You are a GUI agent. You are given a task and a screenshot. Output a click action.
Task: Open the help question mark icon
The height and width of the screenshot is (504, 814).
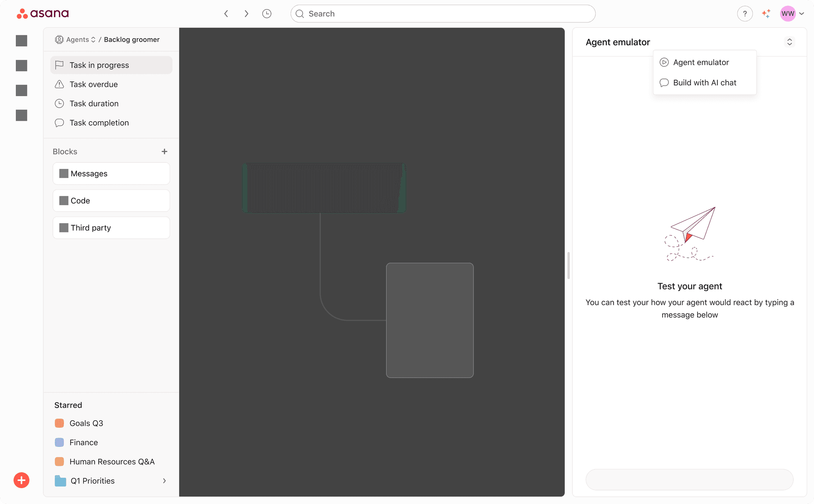click(x=744, y=14)
